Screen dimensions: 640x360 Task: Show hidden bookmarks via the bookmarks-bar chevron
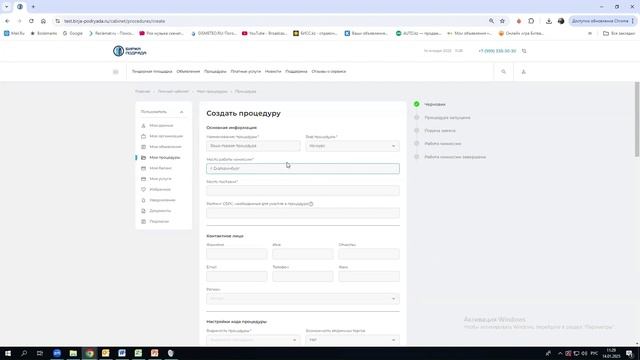tap(590, 33)
